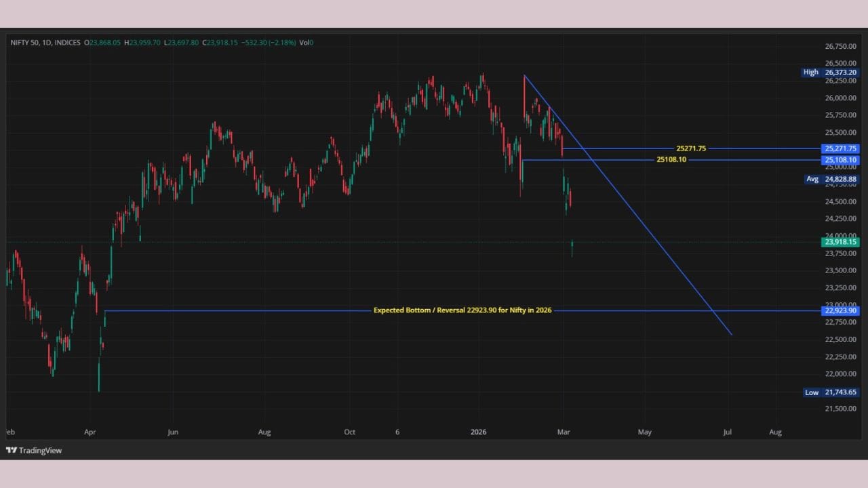Click the yellow 25108.10 horizontal line label
The width and height of the screenshot is (868, 488).
[671, 160]
